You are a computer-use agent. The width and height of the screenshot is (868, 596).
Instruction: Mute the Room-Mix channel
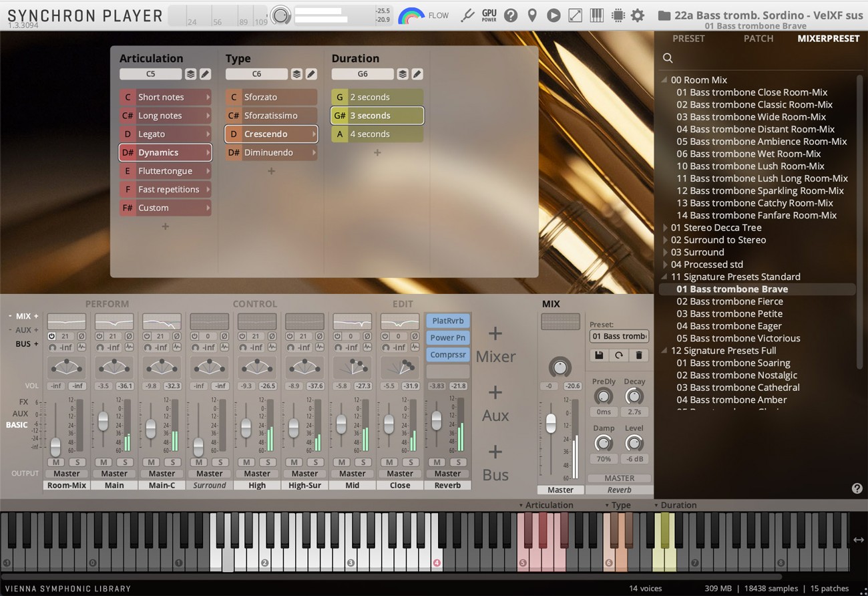point(56,462)
